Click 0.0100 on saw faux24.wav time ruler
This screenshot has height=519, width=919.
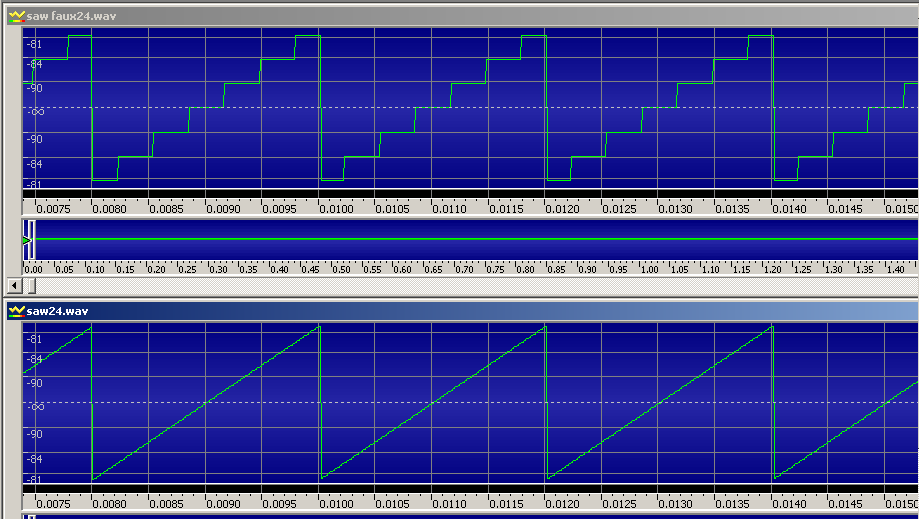tap(336, 209)
